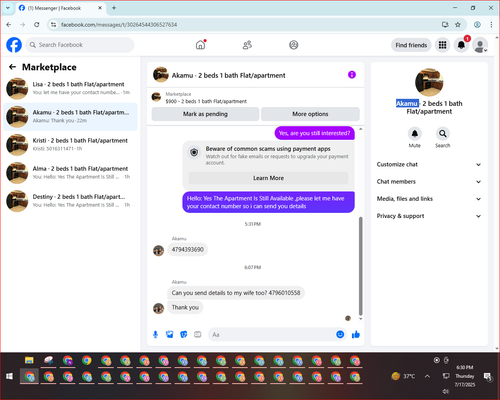The image size is (500, 400).
Task: Click the message input box
Action: (272, 334)
